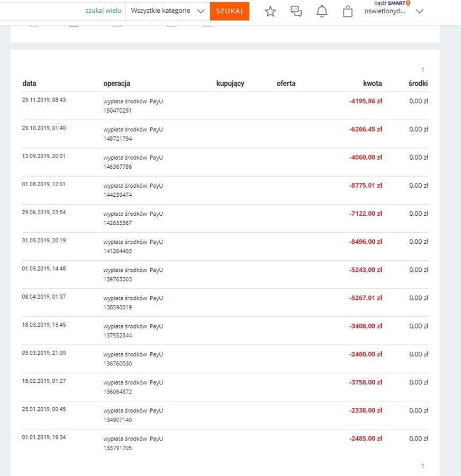Open the shopping bag cart icon

pos(348,12)
